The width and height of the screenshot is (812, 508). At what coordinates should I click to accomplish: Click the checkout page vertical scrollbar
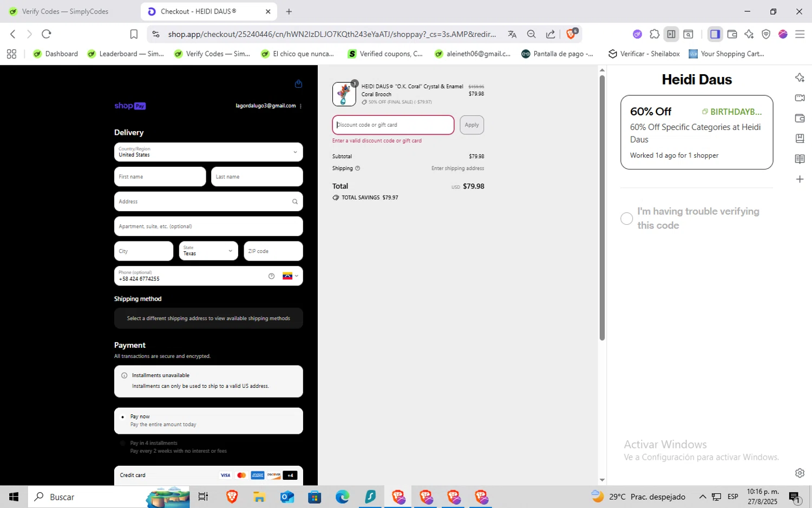coord(602,208)
